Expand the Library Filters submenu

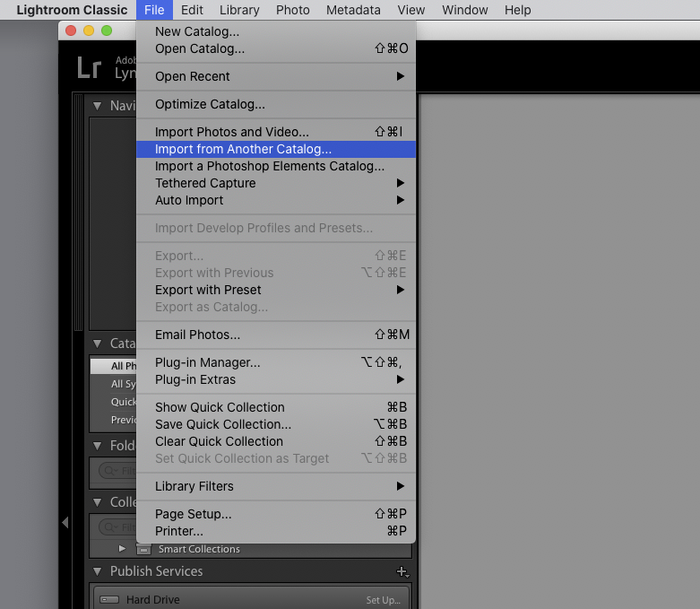coord(276,486)
